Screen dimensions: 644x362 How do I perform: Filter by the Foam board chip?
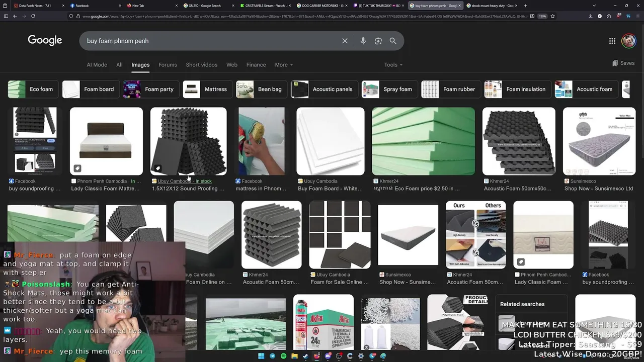[91, 89]
